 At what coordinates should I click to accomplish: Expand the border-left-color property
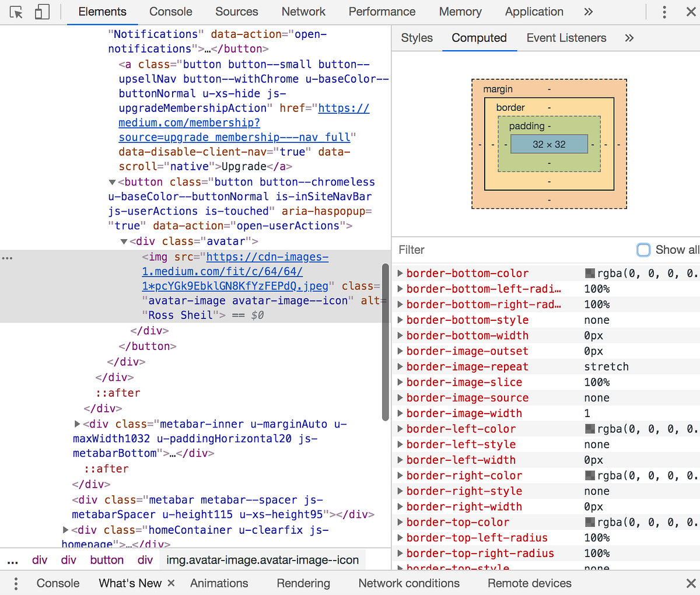click(x=400, y=429)
